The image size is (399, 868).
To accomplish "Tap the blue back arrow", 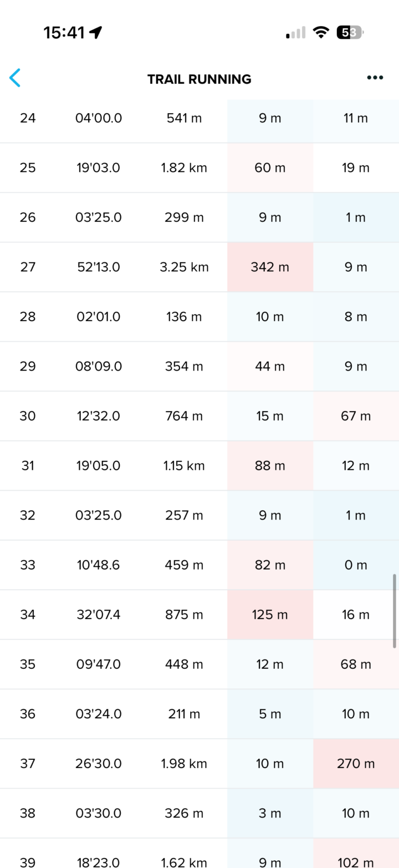I will coord(15,78).
